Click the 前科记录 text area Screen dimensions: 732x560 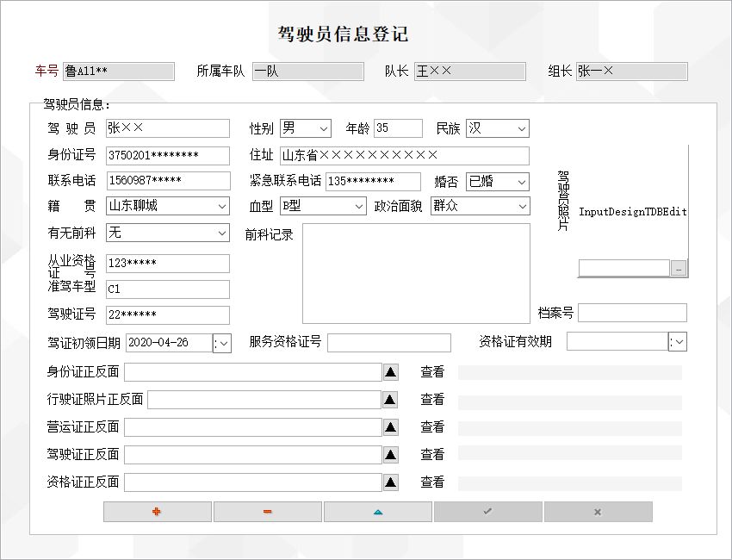tap(417, 274)
